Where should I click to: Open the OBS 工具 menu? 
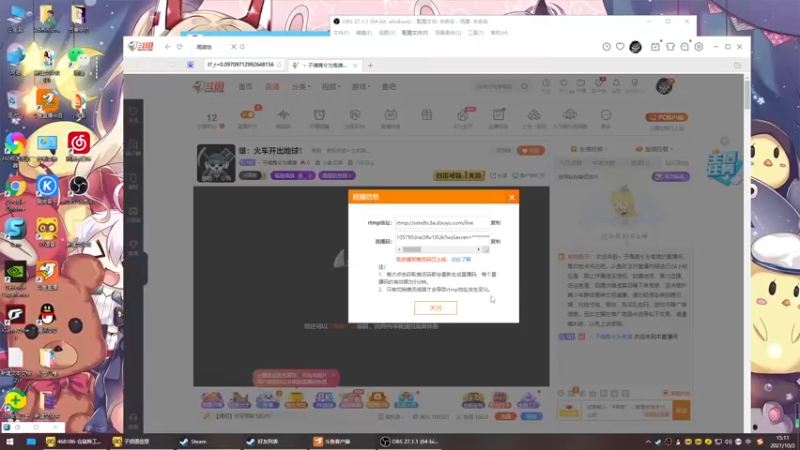point(476,33)
